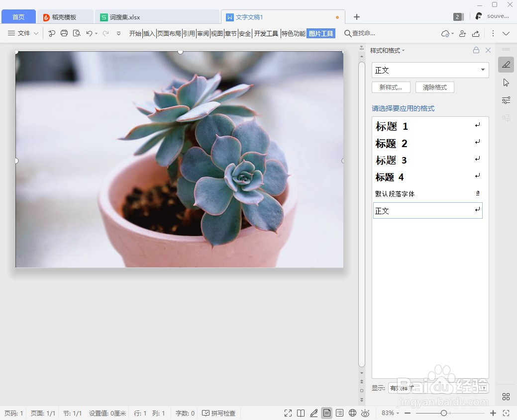The image size is (517, 420).
Task: Click the 清除格式 button
Action: 435,87
